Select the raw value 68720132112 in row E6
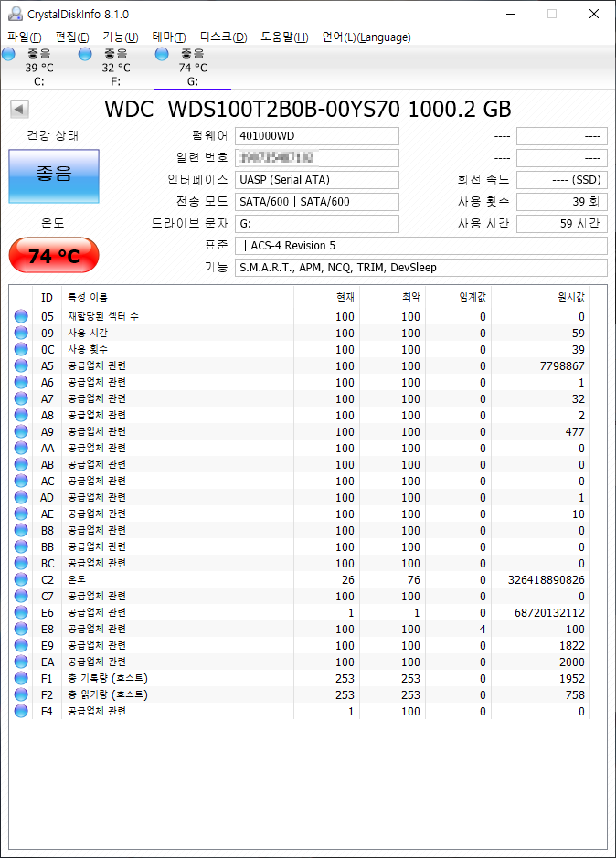 [550, 612]
